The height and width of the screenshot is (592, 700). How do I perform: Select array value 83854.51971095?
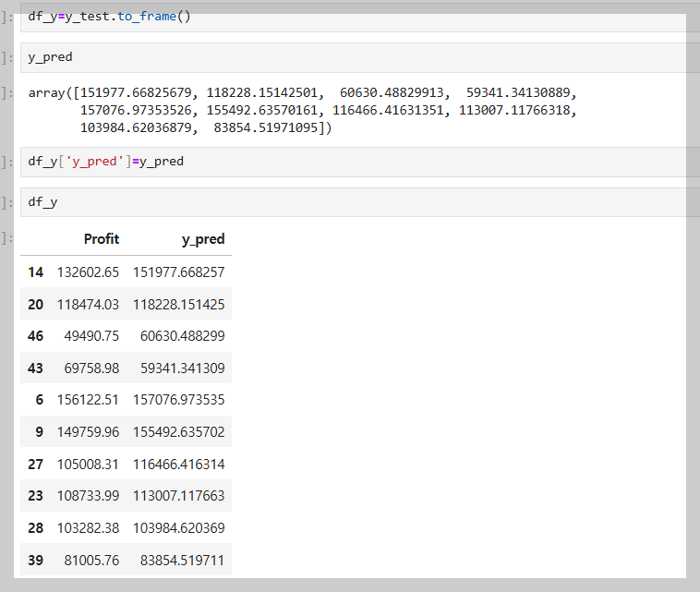click(x=266, y=127)
